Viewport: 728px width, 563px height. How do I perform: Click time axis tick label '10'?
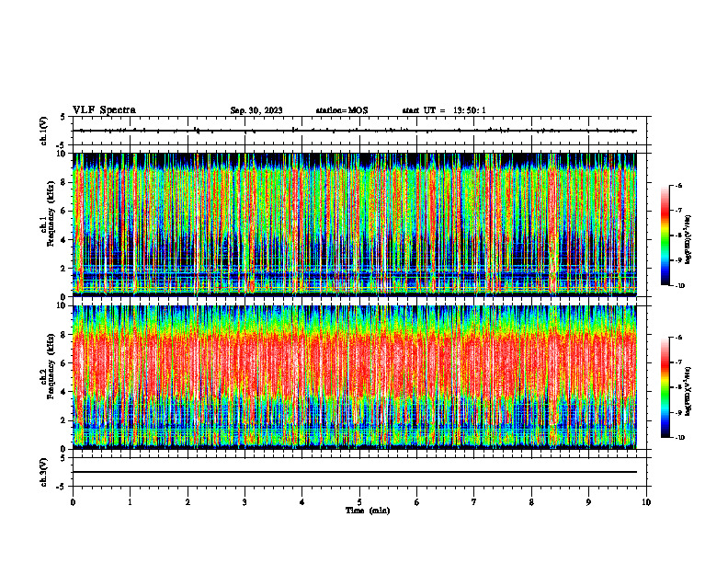[x=646, y=502]
